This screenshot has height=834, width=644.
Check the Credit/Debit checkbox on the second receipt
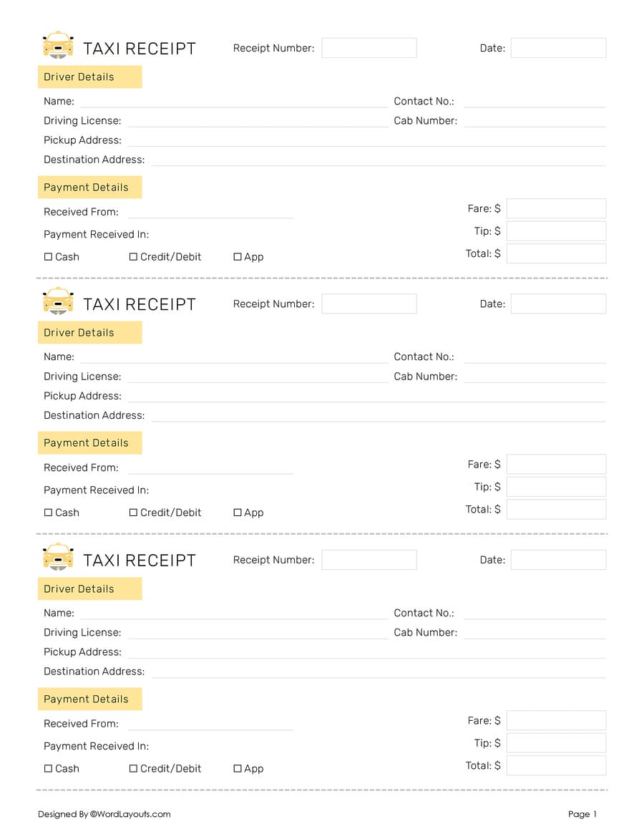[x=133, y=513]
